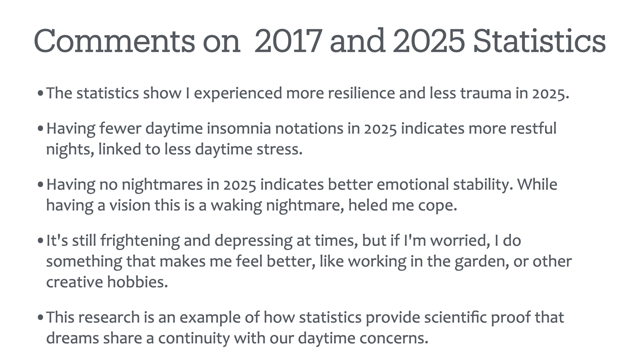The height and width of the screenshot is (362, 644).
Task: Click the word "Statistics" in the title
Action: pos(539,41)
